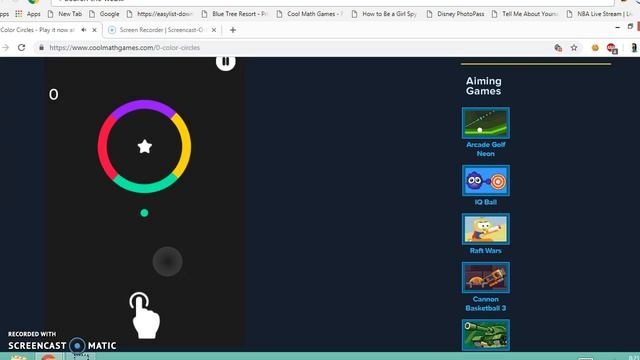The image size is (640, 360).
Task: Click the score counter 0
Action: tap(53, 95)
